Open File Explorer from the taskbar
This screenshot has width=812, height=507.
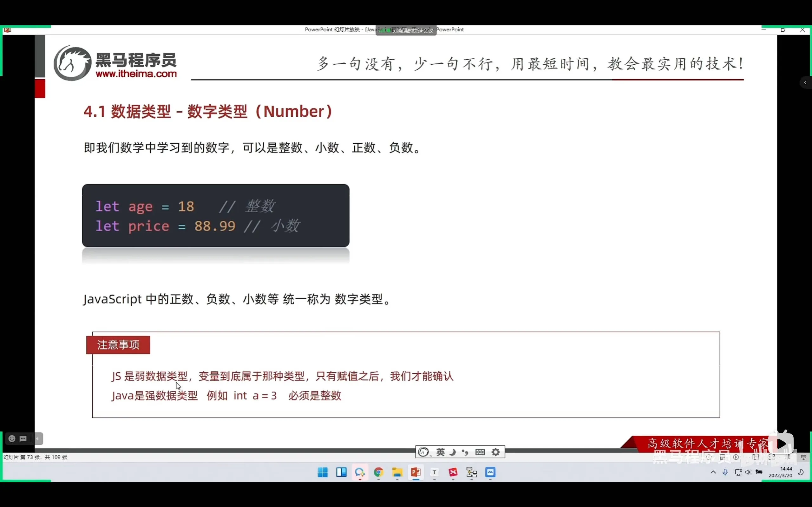[397, 472]
